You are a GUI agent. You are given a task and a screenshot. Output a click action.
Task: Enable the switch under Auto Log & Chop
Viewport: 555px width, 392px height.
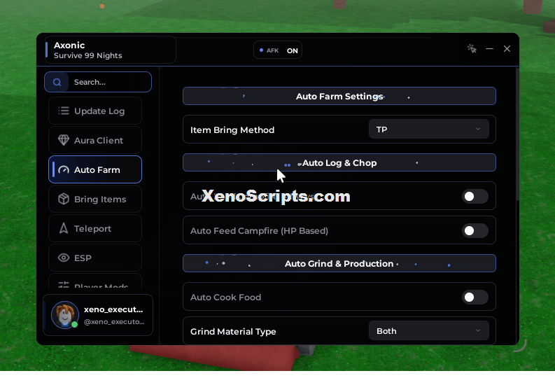(475, 197)
